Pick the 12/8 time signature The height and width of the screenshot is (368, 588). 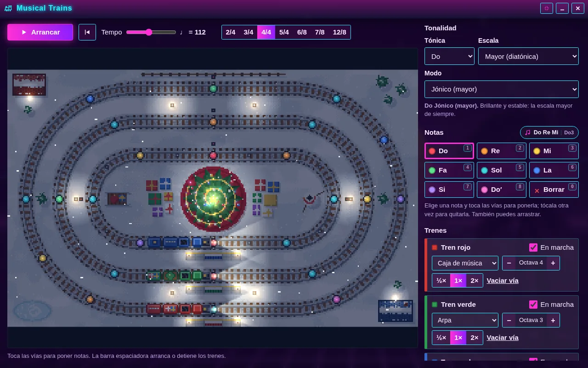[x=339, y=32]
